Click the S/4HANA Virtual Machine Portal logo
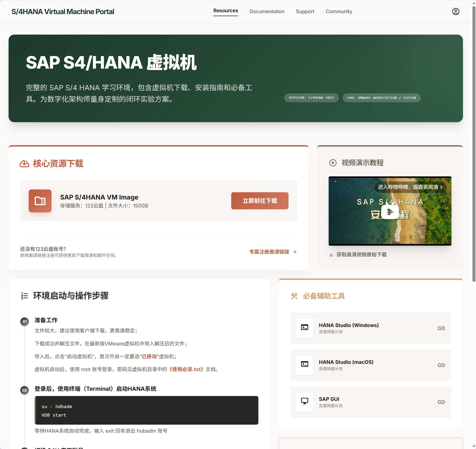The height and width of the screenshot is (449, 476). 63,12
